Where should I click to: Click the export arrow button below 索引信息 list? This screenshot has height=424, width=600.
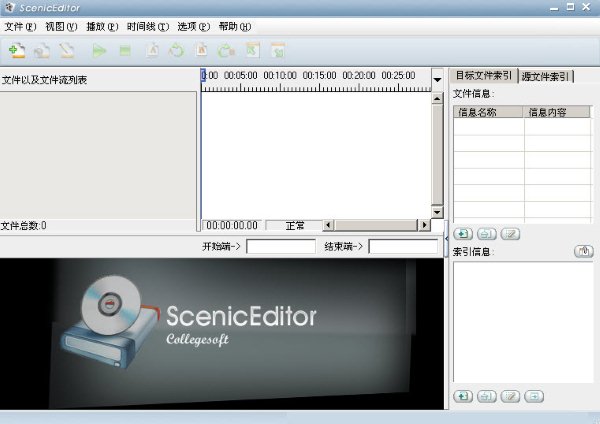(x=534, y=396)
